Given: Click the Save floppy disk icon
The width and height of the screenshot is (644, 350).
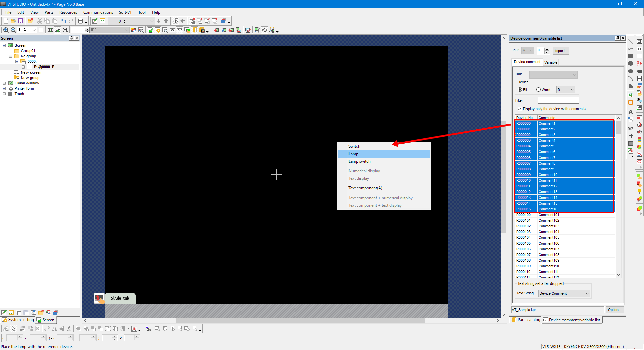Looking at the screenshot, I should (21, 21).
